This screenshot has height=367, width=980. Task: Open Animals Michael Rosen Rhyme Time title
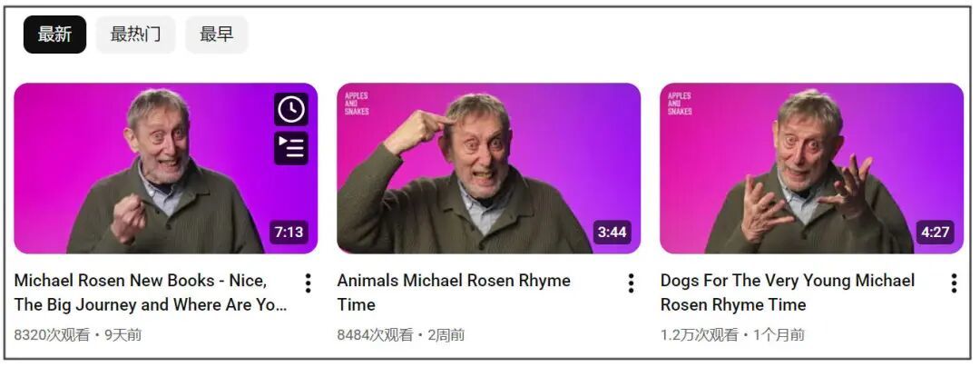tap(454, 293)
